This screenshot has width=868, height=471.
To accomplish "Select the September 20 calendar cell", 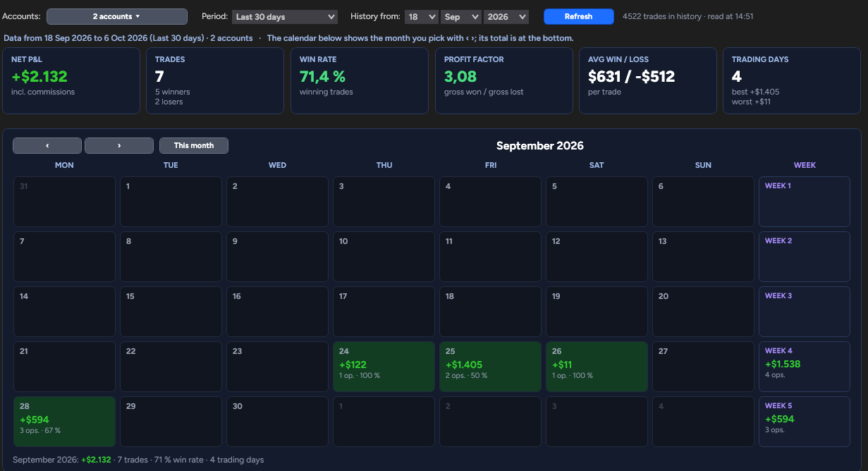I will 703,312.
